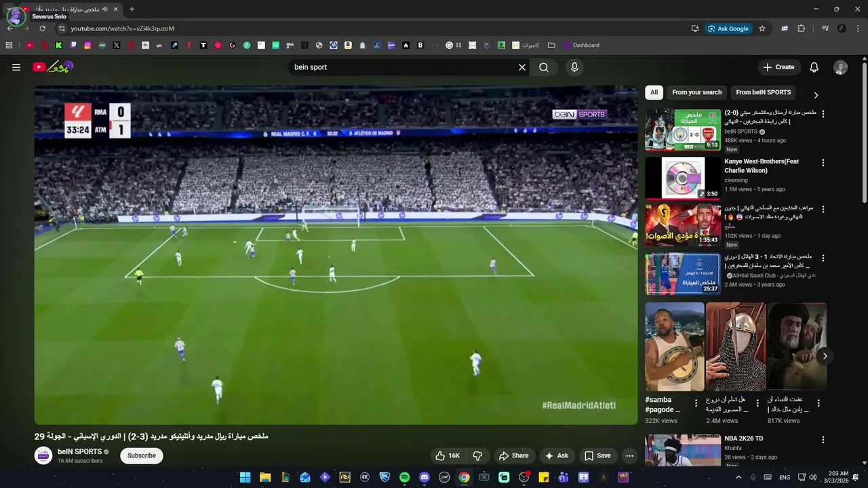Run search with the magnifier button
This screenshot has width=868, height=488.
point(544,67)
